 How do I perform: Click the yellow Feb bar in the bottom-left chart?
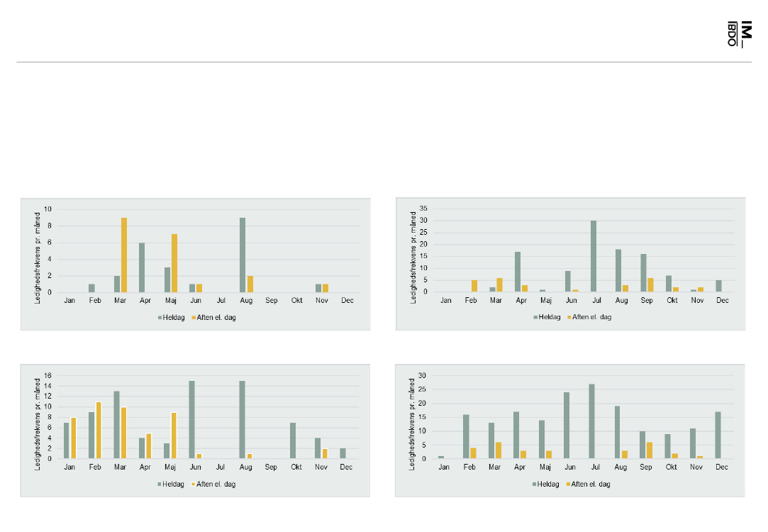click(x=99, y=431)
